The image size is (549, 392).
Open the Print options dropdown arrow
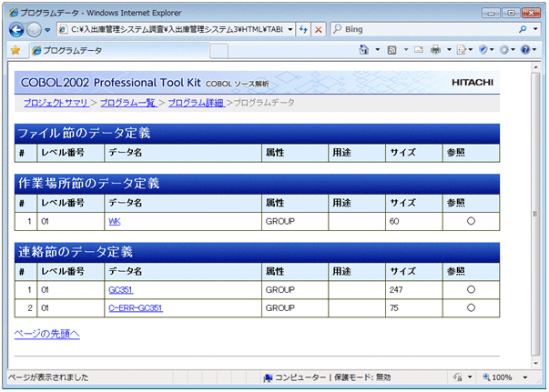tap(449, 50)
